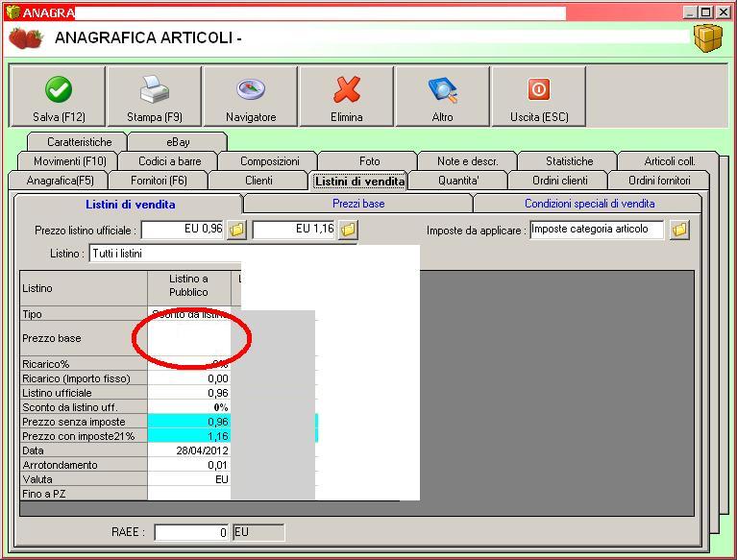Click the Sconto da listino uff. 0% cell
This screenshot has width=737, height=560.
coord(189,407)
